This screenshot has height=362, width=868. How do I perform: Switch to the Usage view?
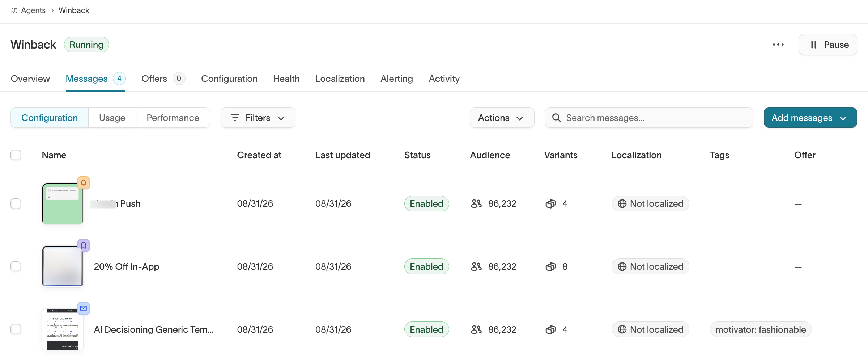[112, 118]
